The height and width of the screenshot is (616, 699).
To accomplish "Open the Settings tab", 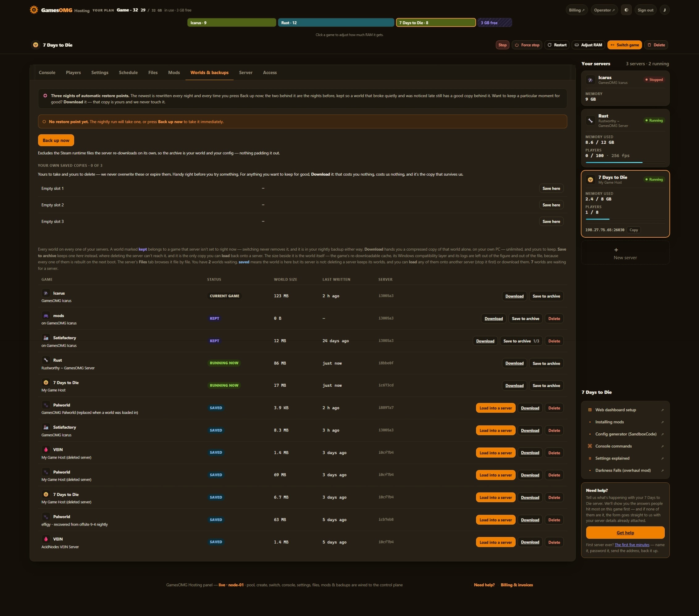I will pyautogui.click(x=100, y=73).
